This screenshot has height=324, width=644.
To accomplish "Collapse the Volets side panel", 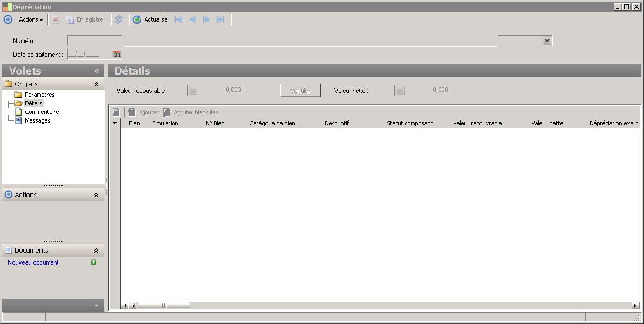I will 97,71.
